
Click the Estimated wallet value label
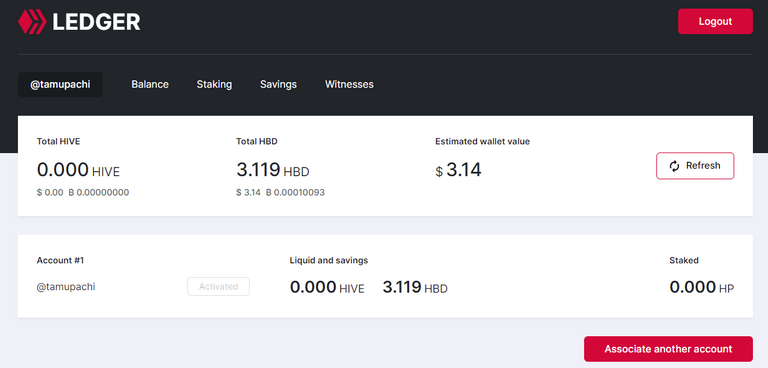[x=482, y=142]
